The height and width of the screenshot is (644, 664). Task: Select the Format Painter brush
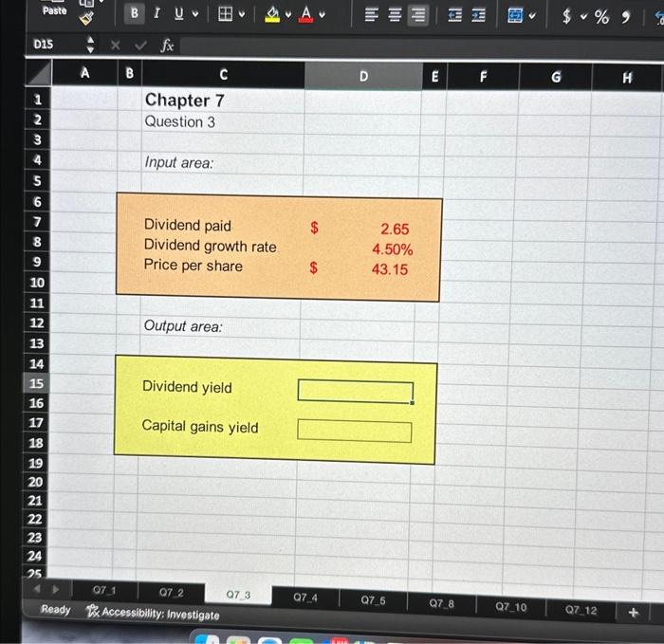pyautogui.click(x=86, y=18)
